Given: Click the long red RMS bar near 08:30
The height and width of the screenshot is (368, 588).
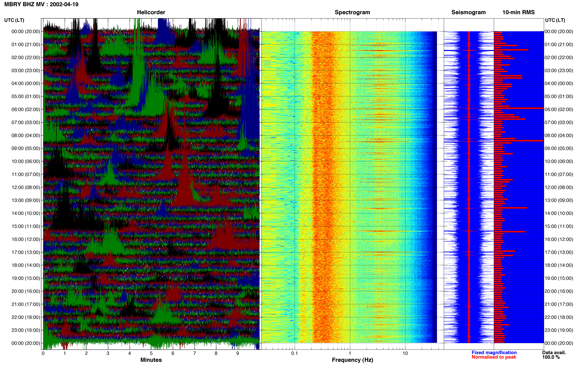Looking at the screenshot, I should tap(518, 141).
